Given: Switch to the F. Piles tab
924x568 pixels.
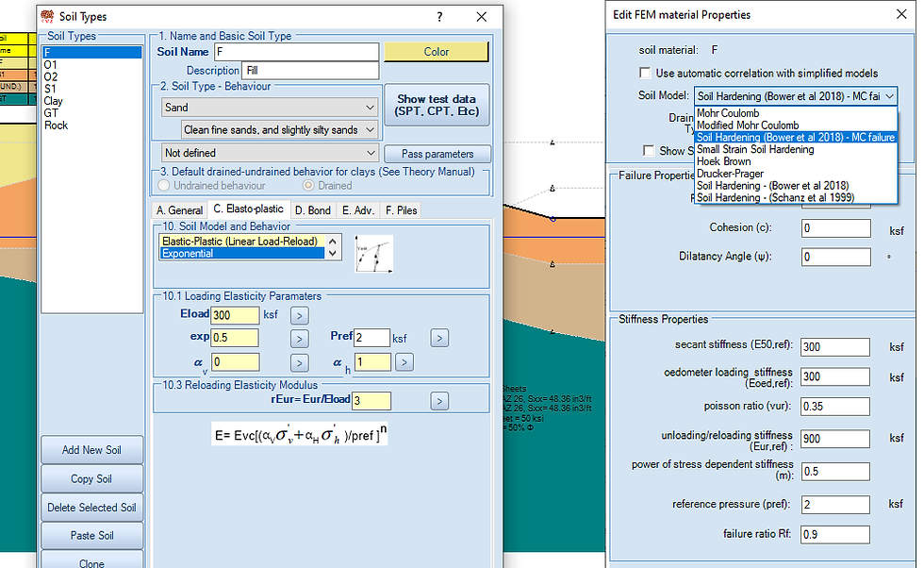Looking at the screenshot, I should (x=402, y=210).
